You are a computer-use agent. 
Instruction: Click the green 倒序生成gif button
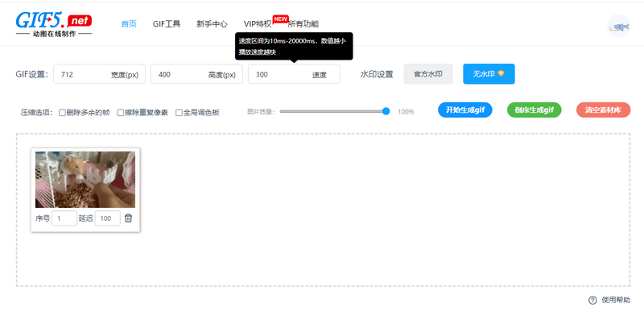pyautogui.click(x=534, y=110)
